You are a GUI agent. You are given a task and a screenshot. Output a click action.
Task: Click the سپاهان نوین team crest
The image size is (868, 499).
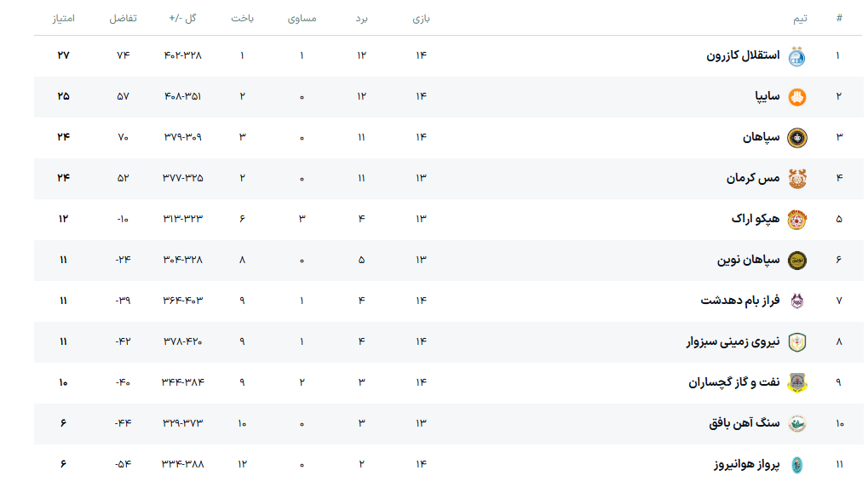[x=796, y=261]
